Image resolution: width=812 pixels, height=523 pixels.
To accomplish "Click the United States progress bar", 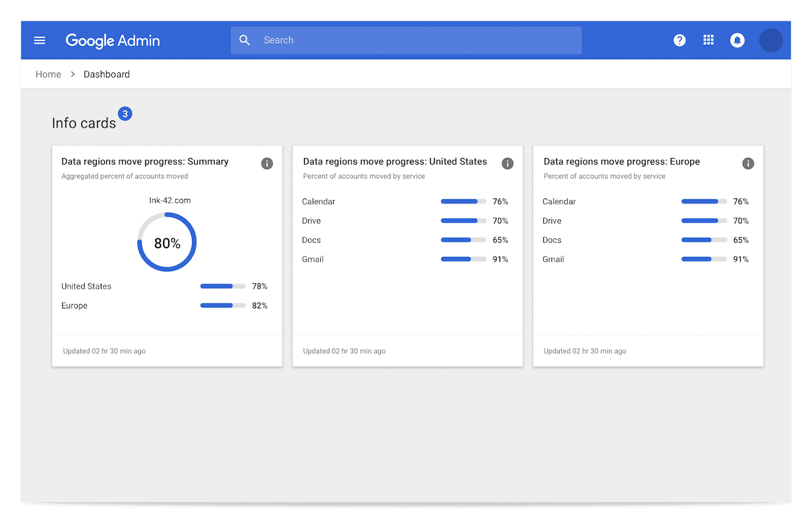I will (x=223, y=286).
